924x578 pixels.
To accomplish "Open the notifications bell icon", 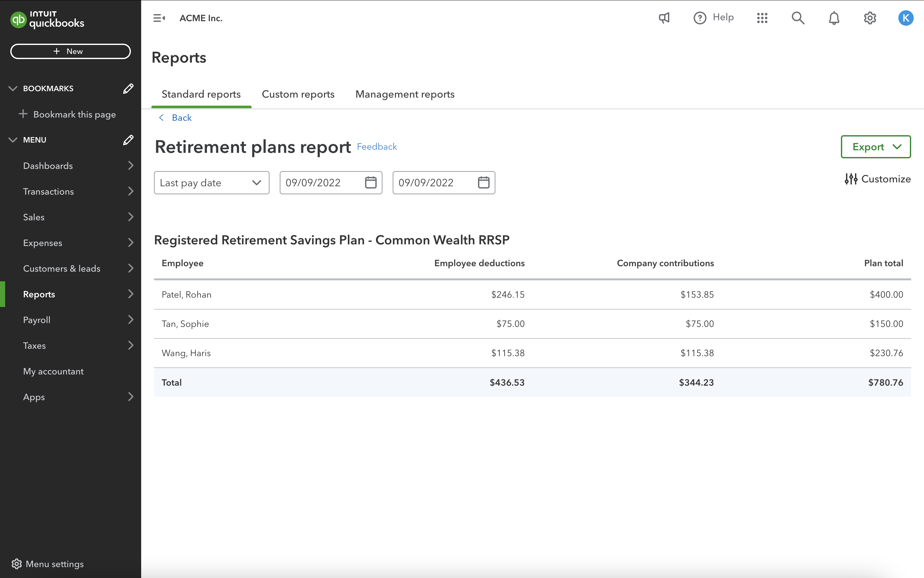I will click(x=834, y=18).
